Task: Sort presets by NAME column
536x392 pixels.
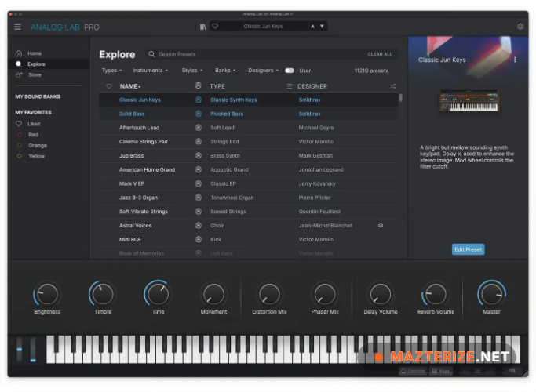Action: coord(130,86)
